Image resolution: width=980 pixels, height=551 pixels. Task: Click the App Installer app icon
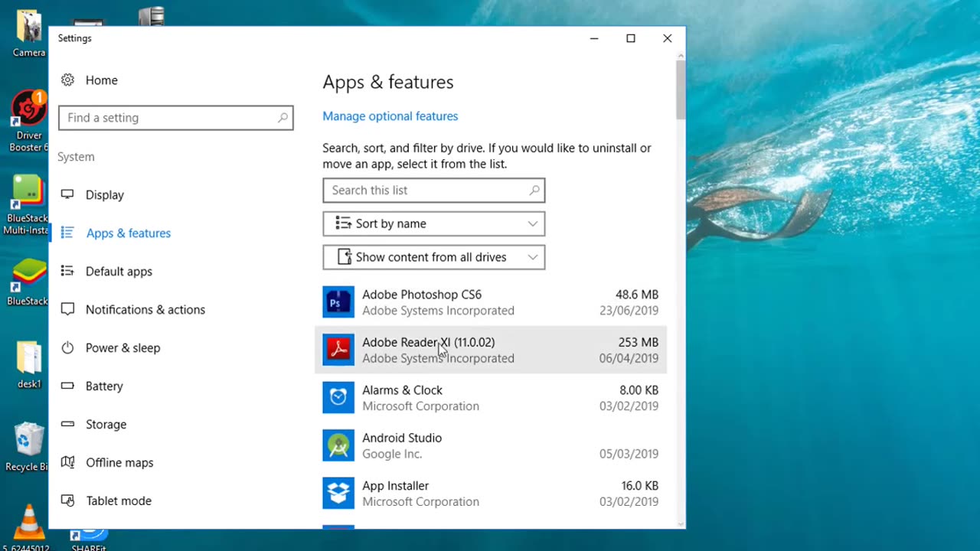coord(338,494)
